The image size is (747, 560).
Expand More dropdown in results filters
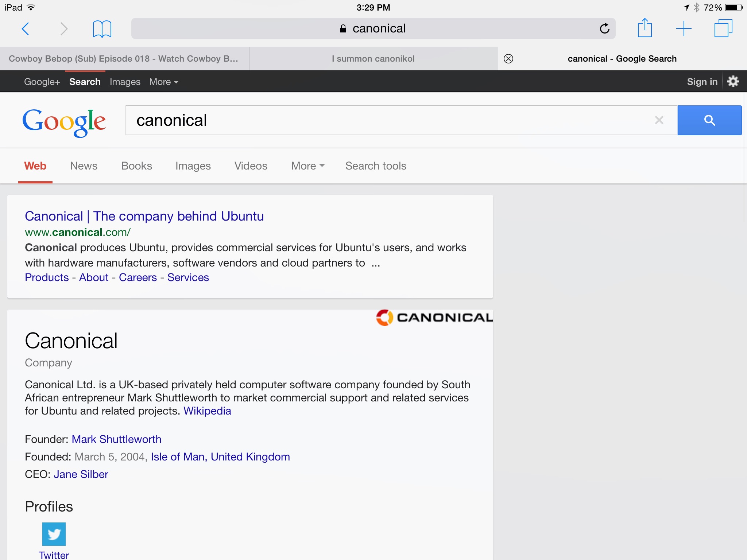[308, 166]
